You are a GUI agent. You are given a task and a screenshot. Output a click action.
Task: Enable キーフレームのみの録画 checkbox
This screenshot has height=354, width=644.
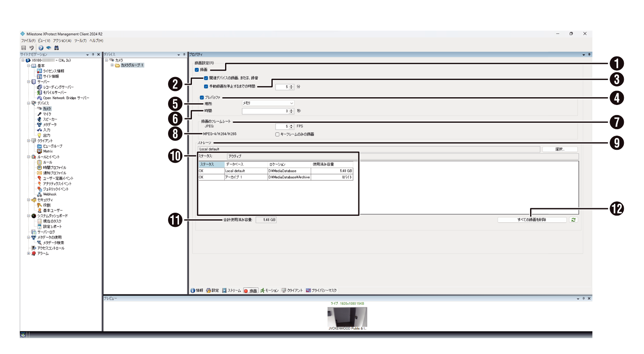[x=277, y=134]
